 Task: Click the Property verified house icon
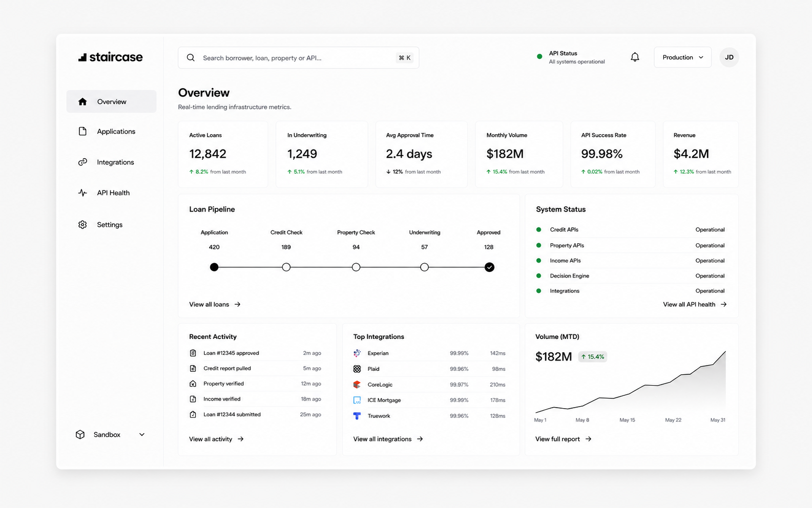(193, 384)
